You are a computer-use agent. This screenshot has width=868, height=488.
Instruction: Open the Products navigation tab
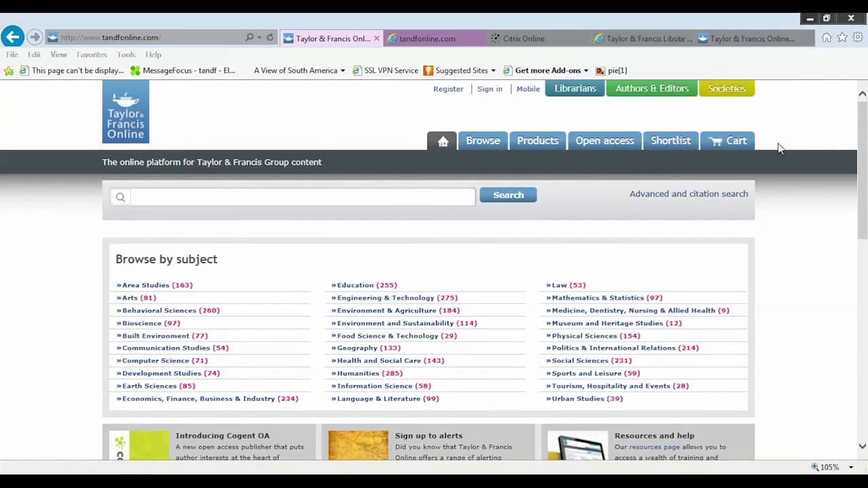point(538,141)
